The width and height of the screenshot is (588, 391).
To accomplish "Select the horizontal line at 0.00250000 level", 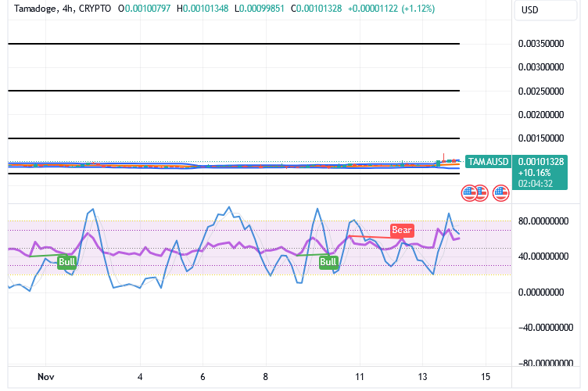I will coord(234,91).
